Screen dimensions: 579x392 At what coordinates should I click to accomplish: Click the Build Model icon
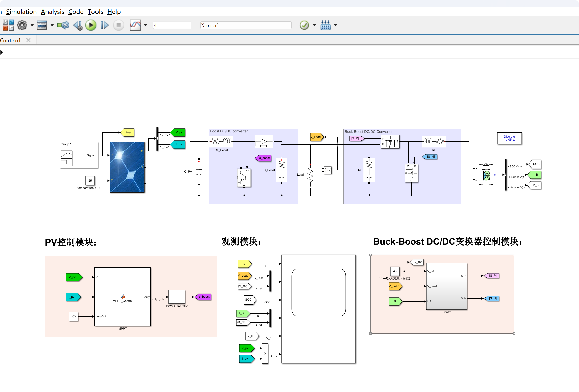pyautogui.click(x=326, y=25)
